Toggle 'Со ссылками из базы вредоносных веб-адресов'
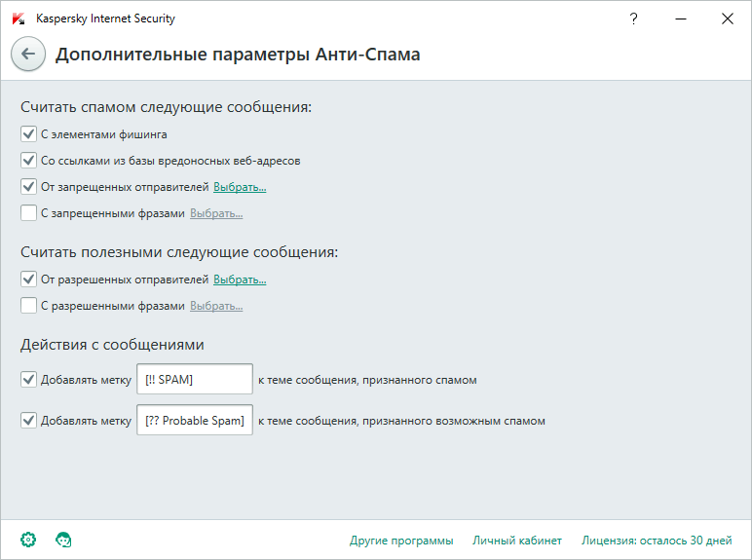752x560 pixels. [x=29, y=160]
